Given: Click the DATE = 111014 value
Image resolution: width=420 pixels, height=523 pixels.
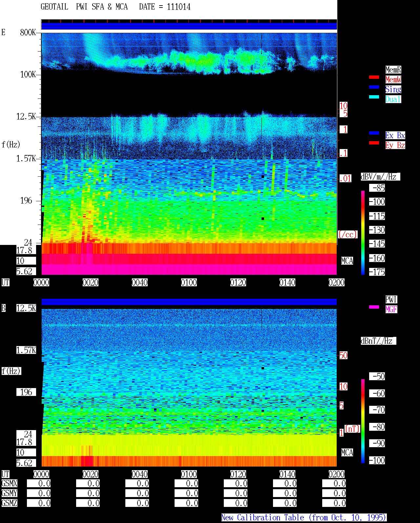Looking at the screenshot, I should click(x=165, y=7).
